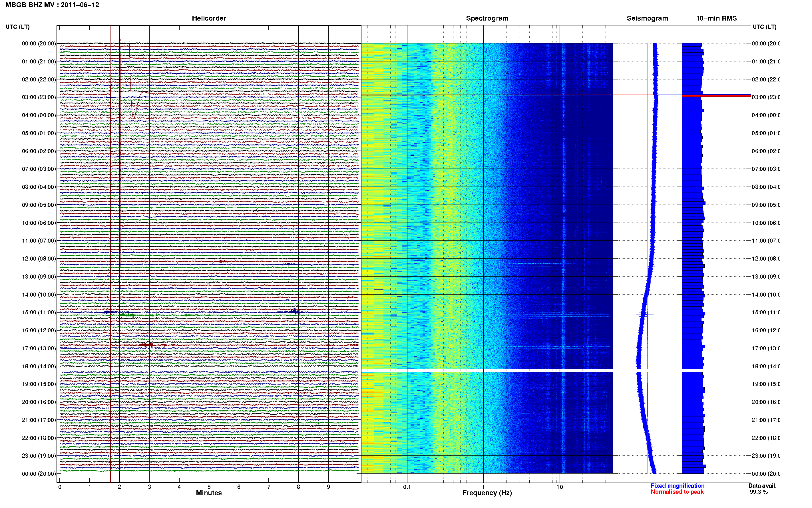This screenshot has height=508, width=812.
Task: Click the Helicorder time label "18:00 (14:00)"
Action: (x=39, y=366)
